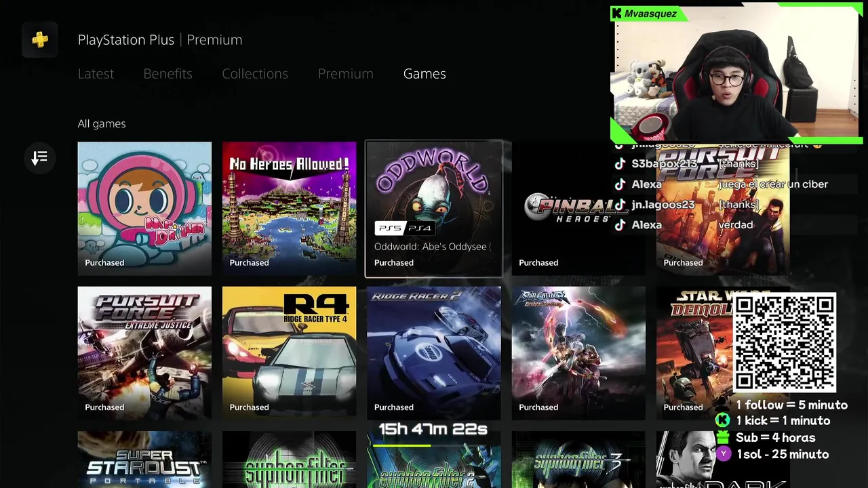Viewport: 868px width, 488px height.
Task: Click the 'Sub = 4 horas' text
Action: tap(776, 438)
